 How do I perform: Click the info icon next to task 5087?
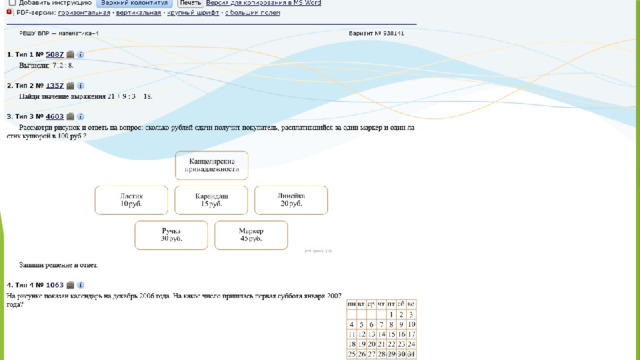pyautogui.click(x=80, y=54)
